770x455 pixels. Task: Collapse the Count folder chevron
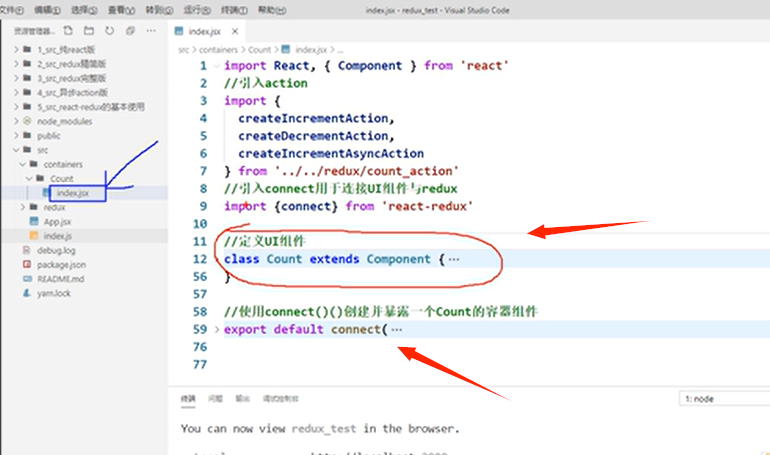[29, 178]
